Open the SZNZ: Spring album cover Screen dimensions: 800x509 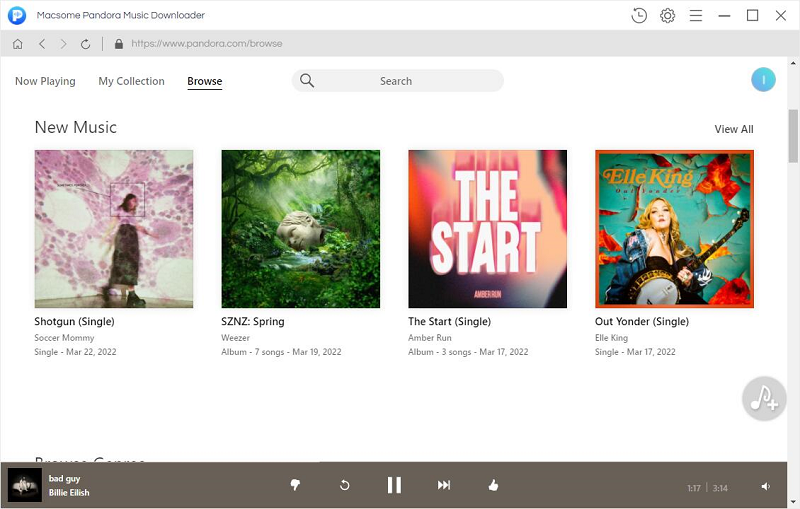(301, 229)
